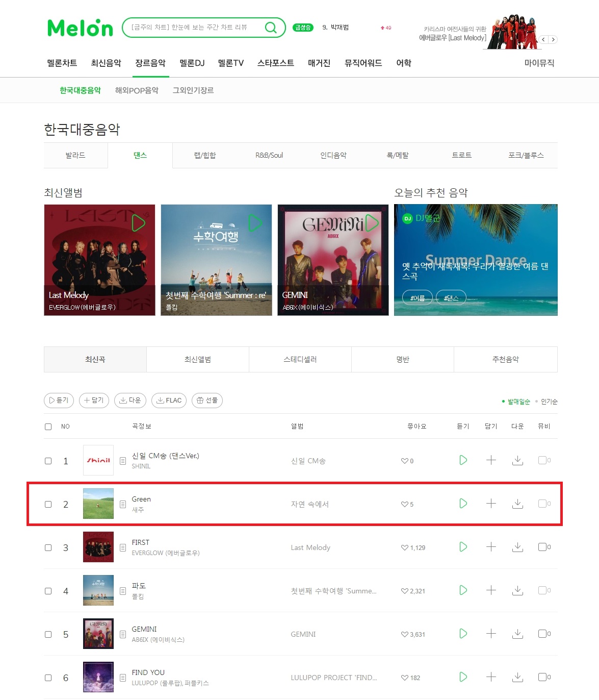Click the FLAC download button
The image size is (599, 700).
(169, 401)
